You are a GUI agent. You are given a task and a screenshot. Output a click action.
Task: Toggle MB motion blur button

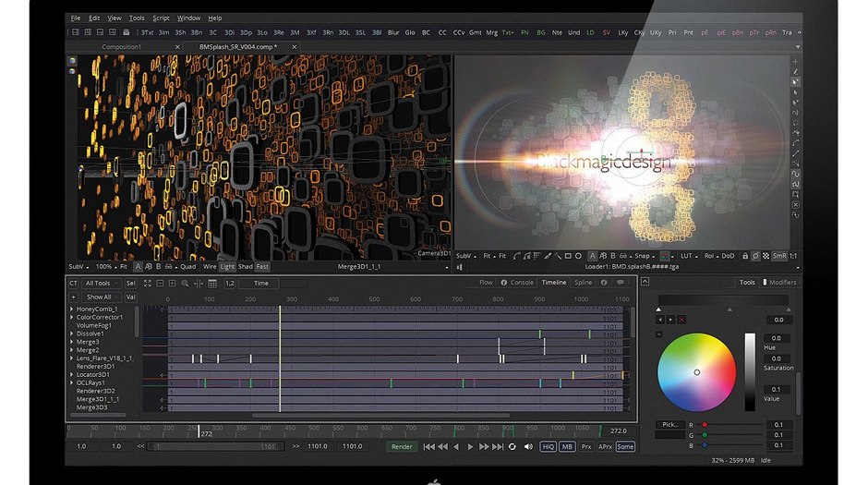567,447
